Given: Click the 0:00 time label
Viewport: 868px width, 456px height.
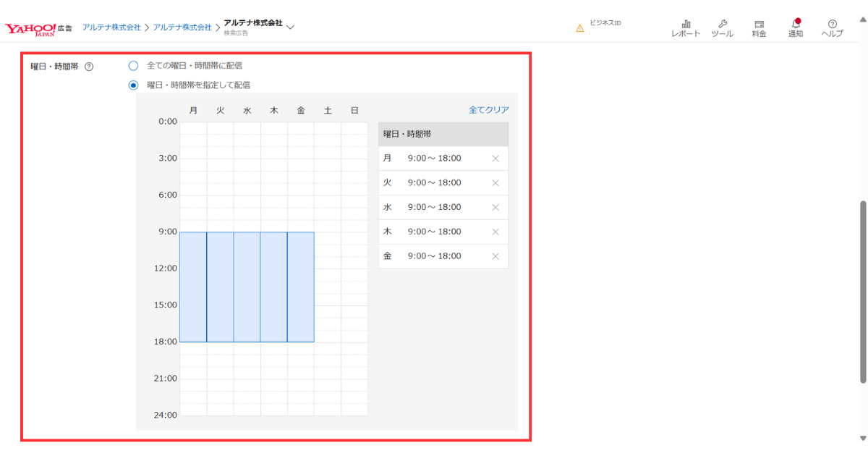Looking at the screenshot, I should (166, 122).
